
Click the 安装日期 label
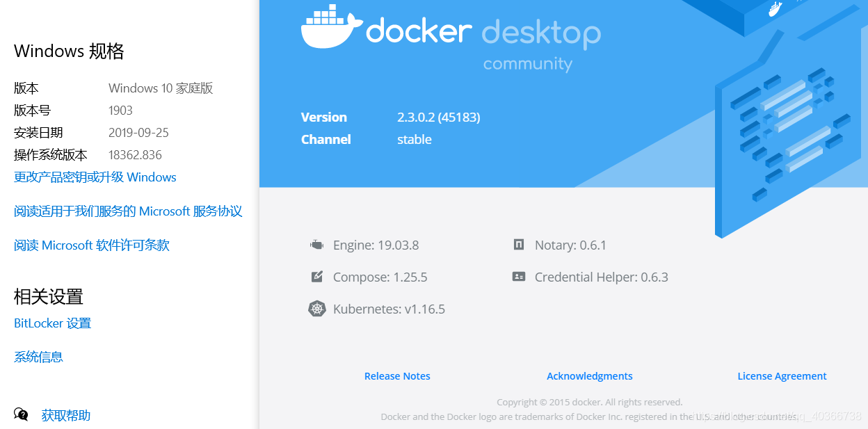[38, 133]
